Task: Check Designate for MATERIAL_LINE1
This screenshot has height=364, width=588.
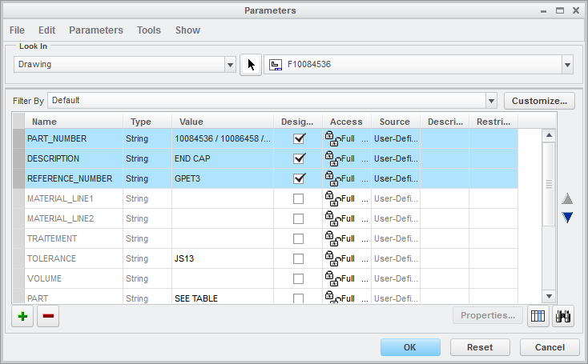Action: coord(299,199)
